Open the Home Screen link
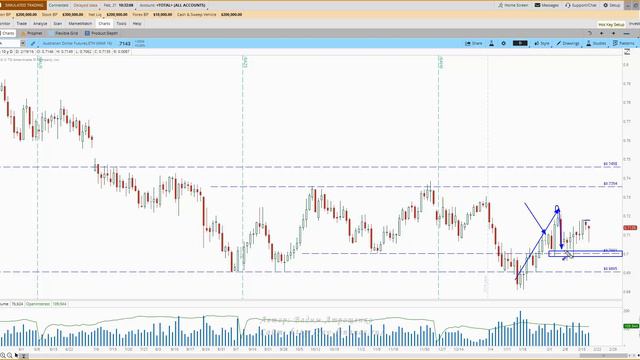This screenshot has width=640, height=360. [513, 5]
